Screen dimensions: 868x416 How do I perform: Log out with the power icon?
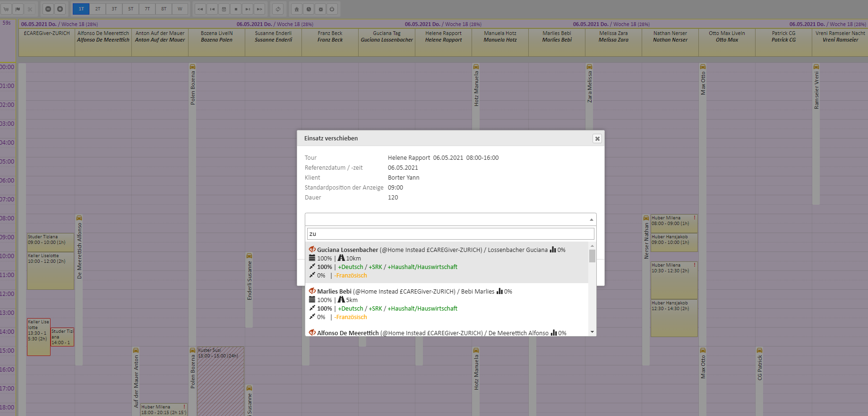(x=332, y=9)
